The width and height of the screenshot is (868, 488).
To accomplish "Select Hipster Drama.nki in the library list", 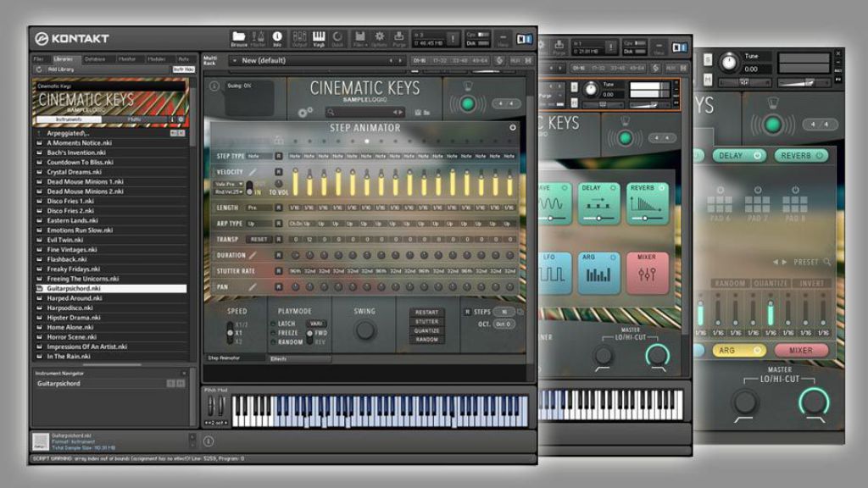I will (111, 318).
